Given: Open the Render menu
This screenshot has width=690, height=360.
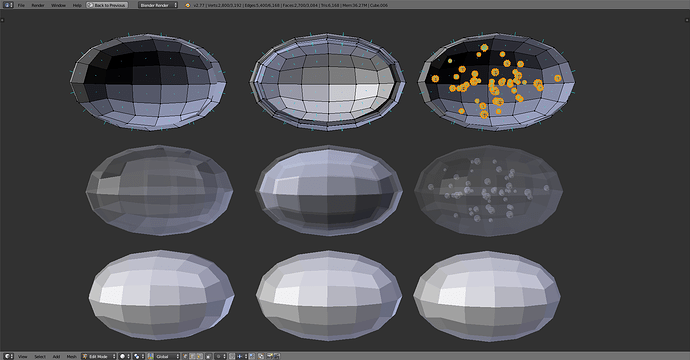Looking at the screenshot, I should 38,5.
